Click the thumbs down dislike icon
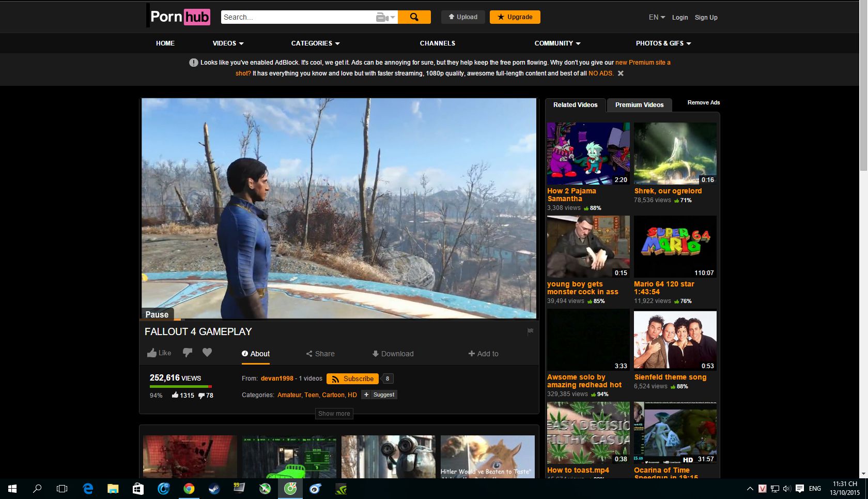Viewport: 868px width, 499px height. (188, 353)
